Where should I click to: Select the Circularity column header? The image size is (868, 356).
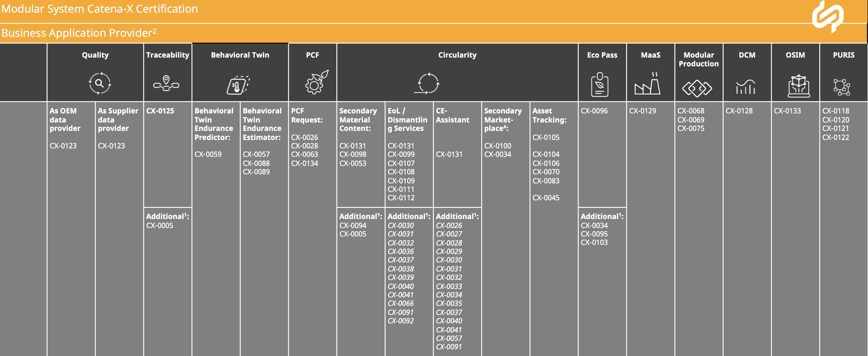[457, 55]
